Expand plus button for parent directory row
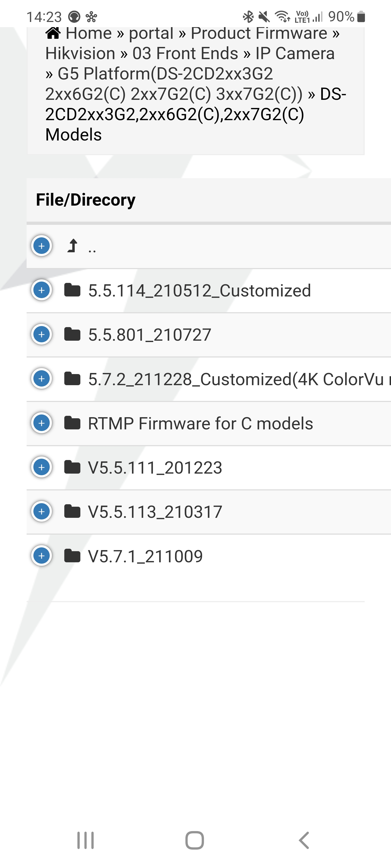This screenshot has height=868, width=391. 42,246
